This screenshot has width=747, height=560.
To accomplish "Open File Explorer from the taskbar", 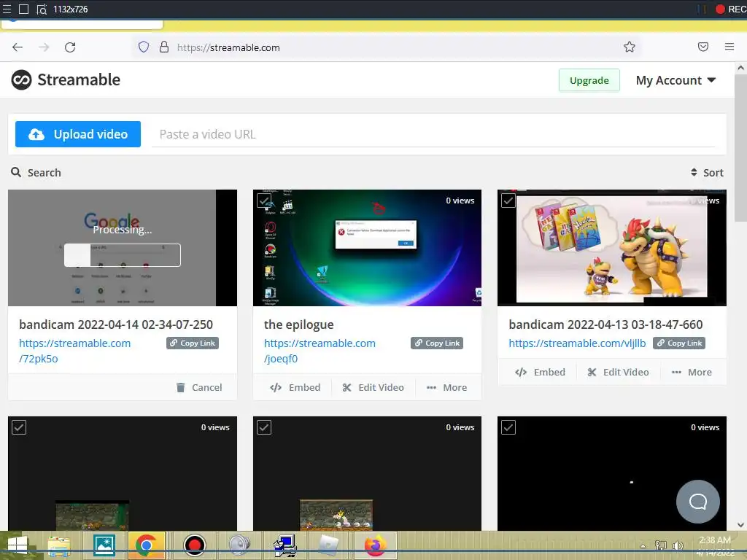I will point(59,545).
